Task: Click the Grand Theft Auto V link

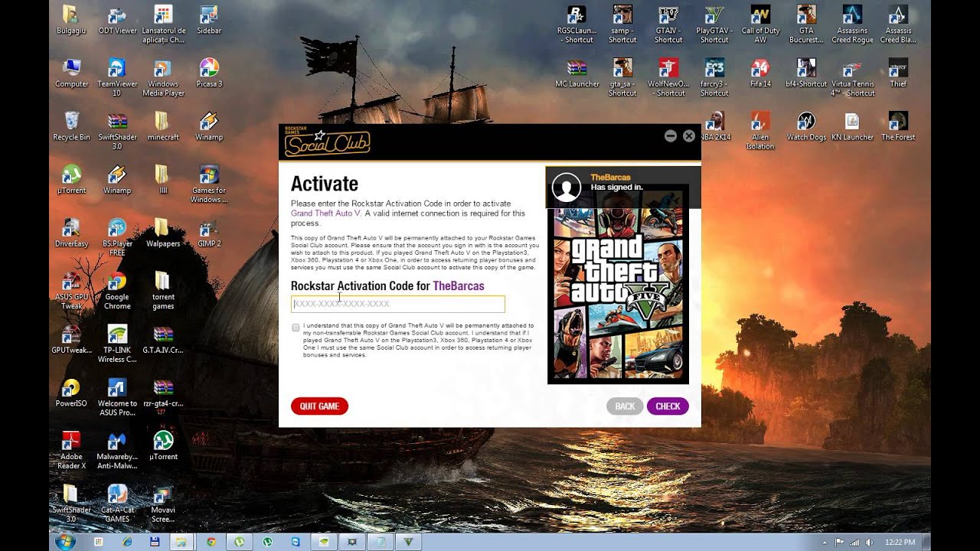Action: (x=325, y=214)
